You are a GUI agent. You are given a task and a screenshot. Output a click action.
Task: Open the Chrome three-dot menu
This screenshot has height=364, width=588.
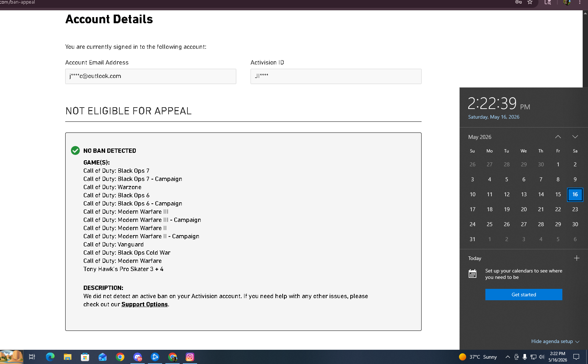coord(580,2)
